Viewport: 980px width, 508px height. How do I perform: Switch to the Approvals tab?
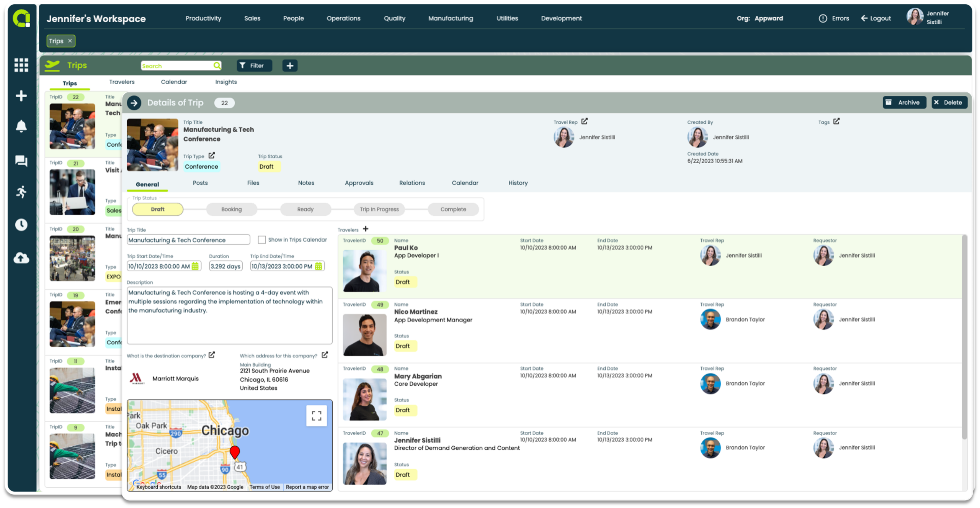[x=359, y=183]
